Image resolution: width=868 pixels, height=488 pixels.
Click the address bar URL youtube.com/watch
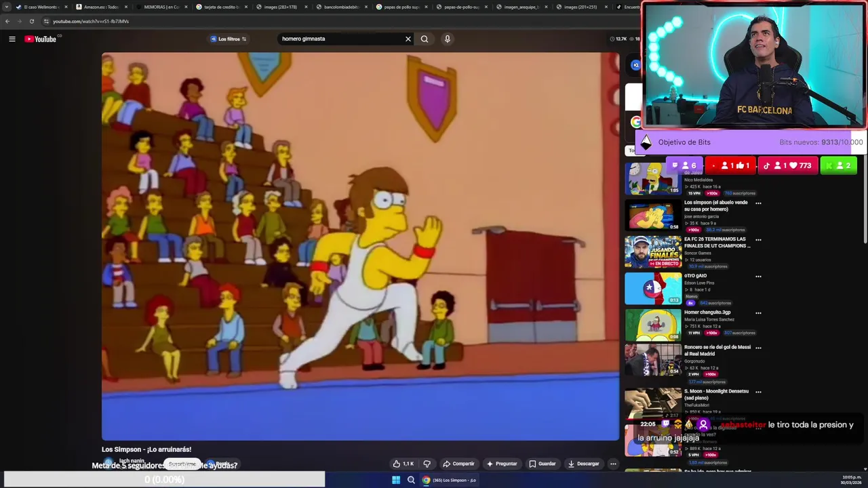[x=91, y=21]
